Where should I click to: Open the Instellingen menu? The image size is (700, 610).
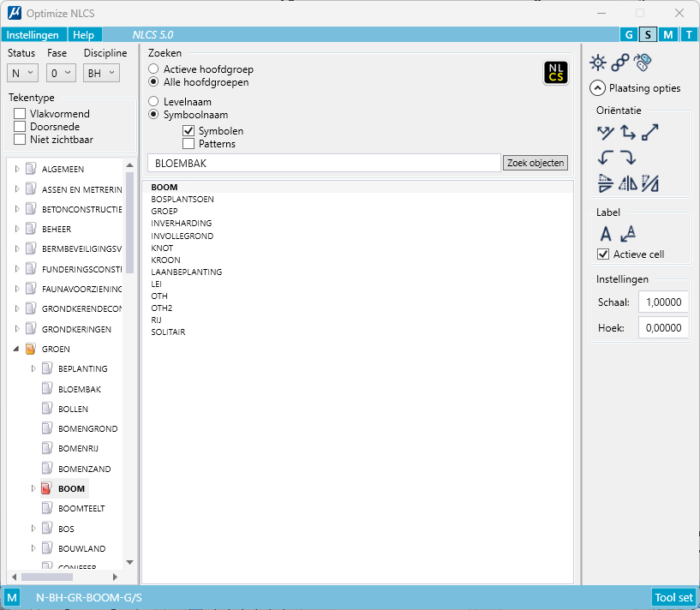33,35
